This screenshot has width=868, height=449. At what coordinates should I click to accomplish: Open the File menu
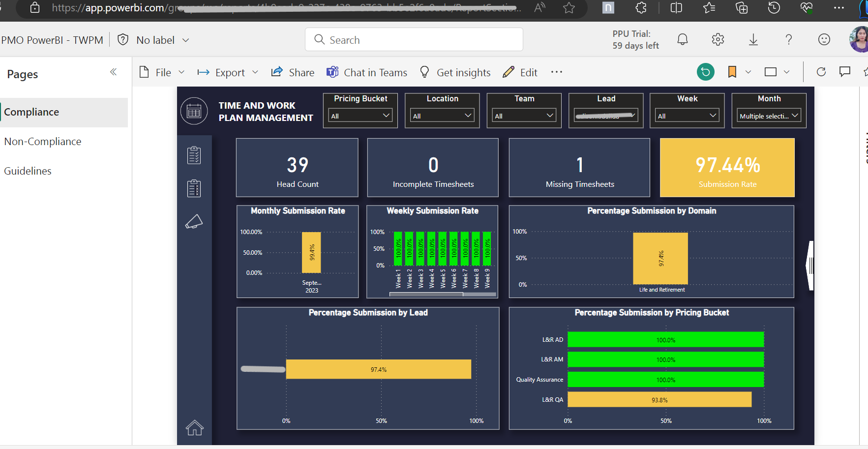[x=162, y=72]
